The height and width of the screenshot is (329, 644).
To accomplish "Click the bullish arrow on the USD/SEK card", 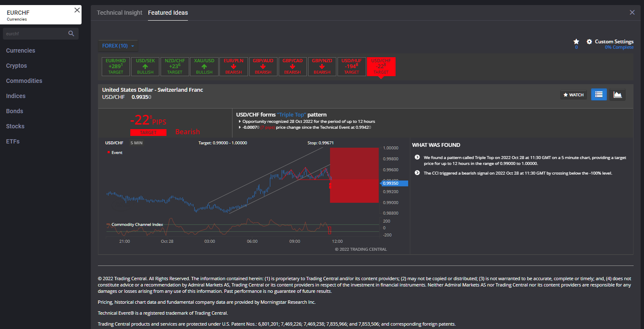I will tap(145, 66).
